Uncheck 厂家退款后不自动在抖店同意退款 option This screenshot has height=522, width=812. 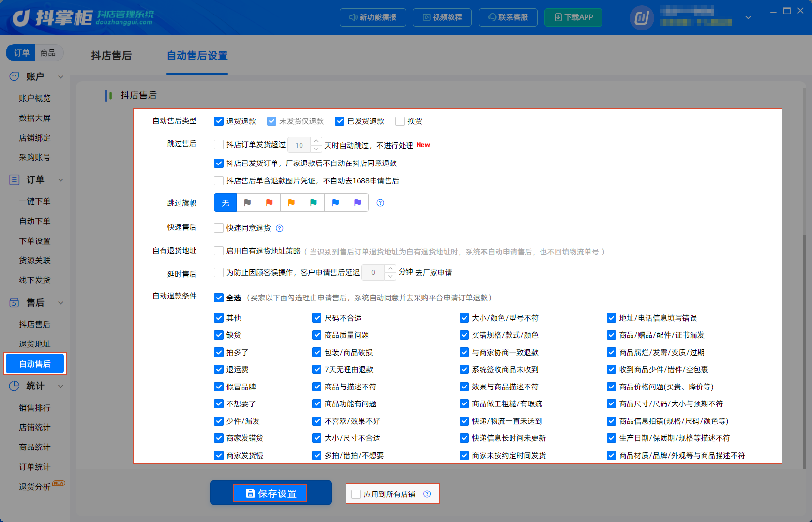tap(219, 164)
